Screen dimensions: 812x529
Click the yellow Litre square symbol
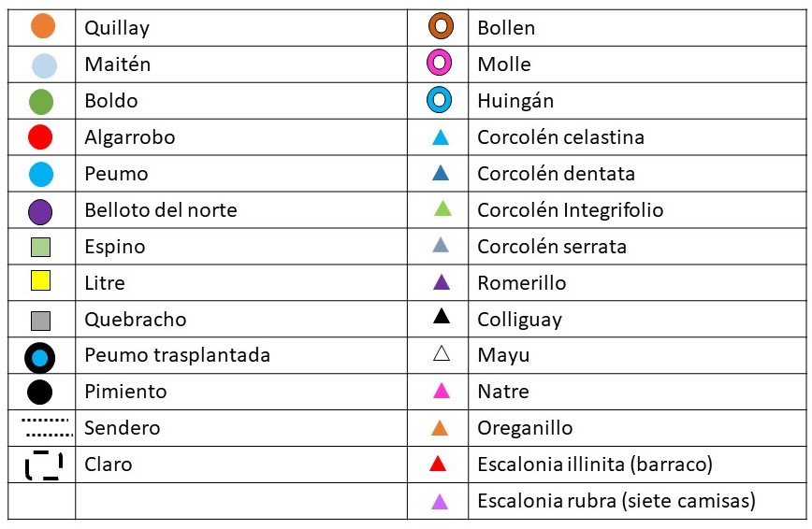click(40, 280)
